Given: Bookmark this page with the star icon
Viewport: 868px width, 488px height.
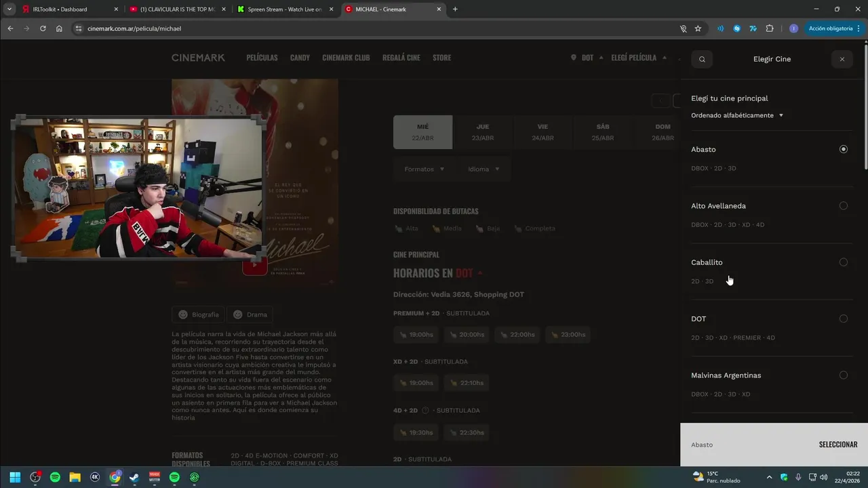Looking at the screenshot, I should (x=698, y=28).
